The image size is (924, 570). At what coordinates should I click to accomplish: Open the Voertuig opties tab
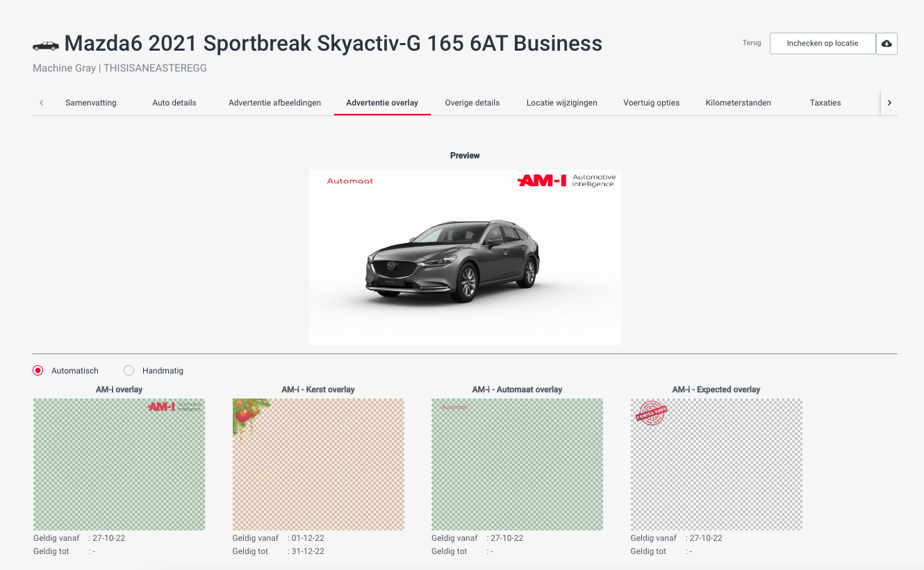coord(651,103)
